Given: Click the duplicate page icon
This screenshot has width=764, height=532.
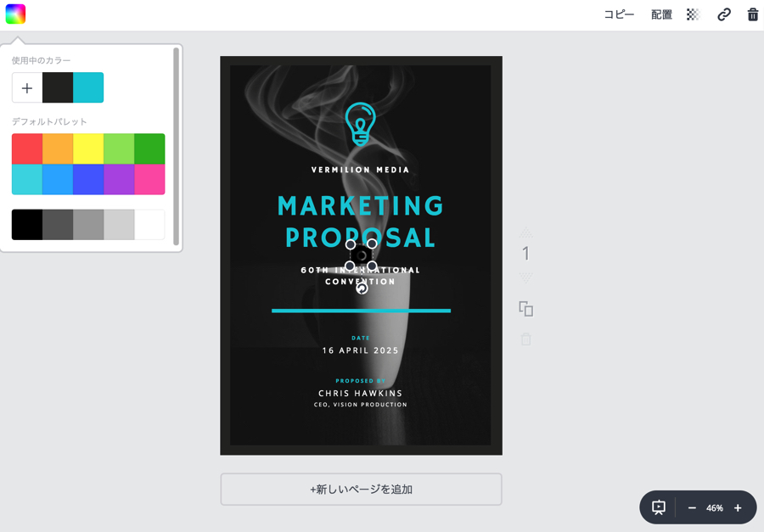Looking at the screenshot, I should pyautogui.click(x=525, y=309).
